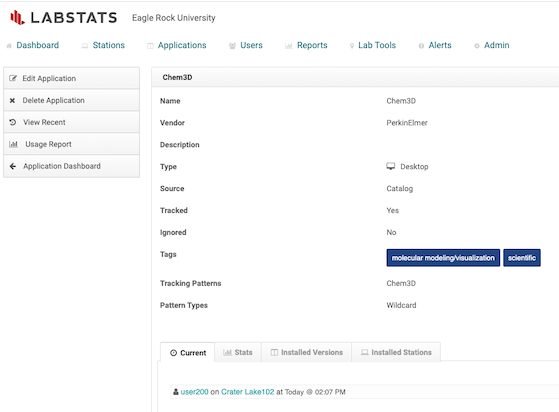Click the Chem3D name value
559x412 pixels.
(x=401, y=101)
